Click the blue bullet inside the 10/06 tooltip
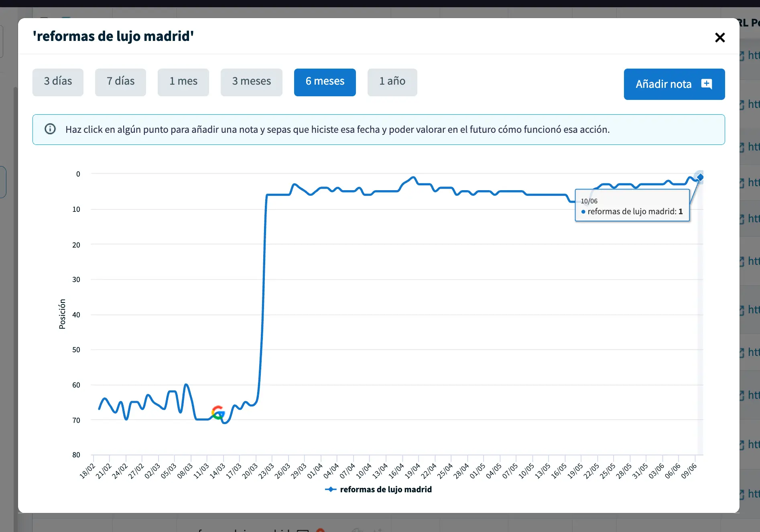The image size is (760, 532). click(x=583, y=212)
